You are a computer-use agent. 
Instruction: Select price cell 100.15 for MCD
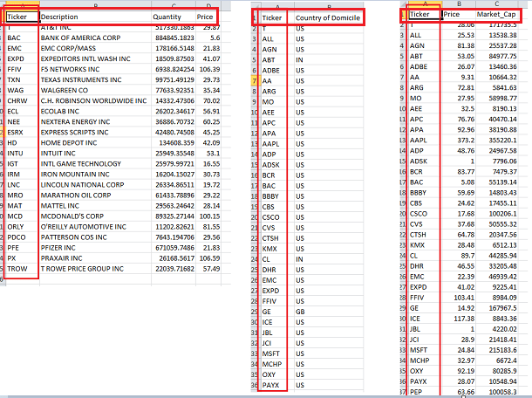click(208, 216)
